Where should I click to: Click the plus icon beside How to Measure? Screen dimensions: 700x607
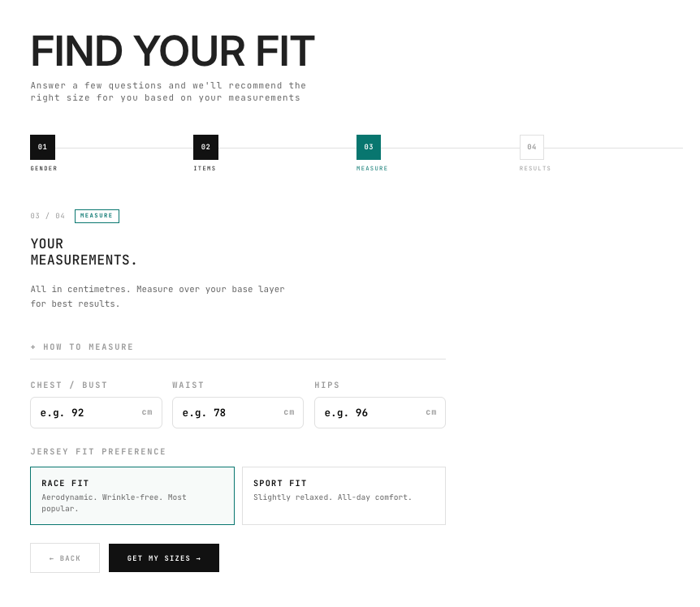tap(33, 347)
